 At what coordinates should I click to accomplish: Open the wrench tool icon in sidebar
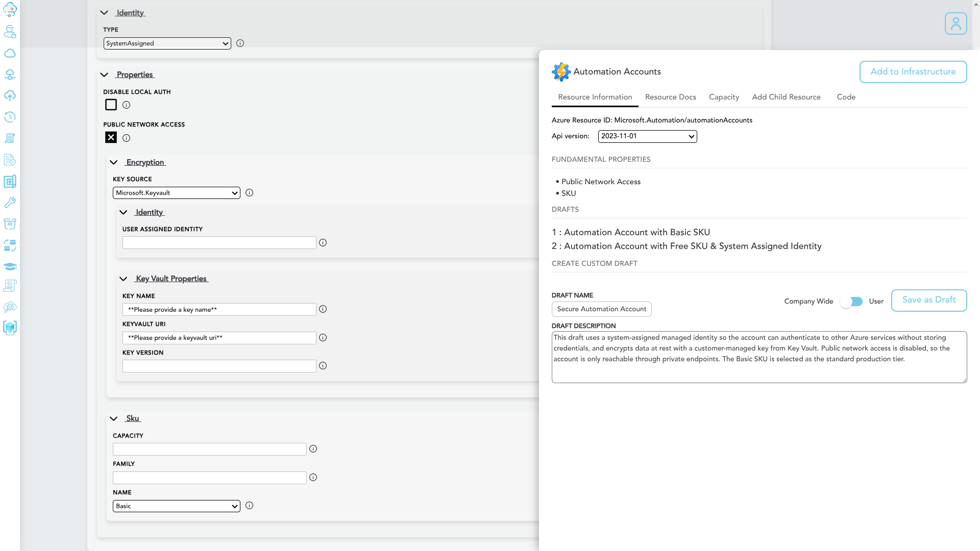pyautogui.click(x=10, y=203)
